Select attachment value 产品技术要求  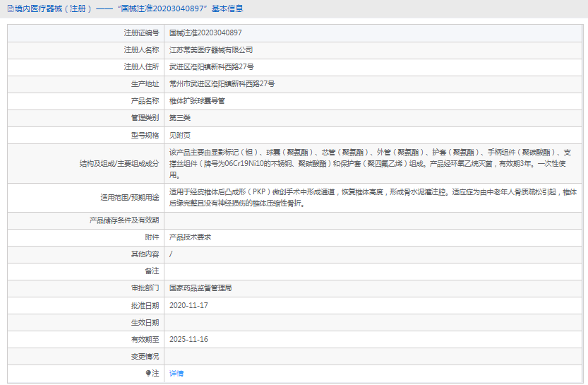(190, 237)
